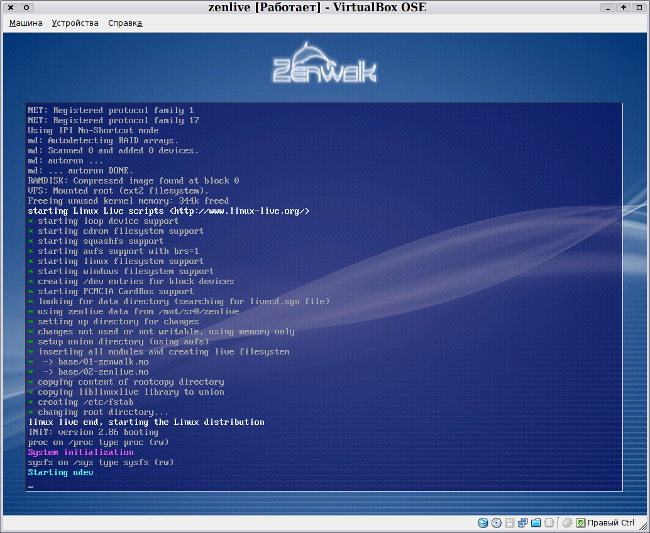The height and width of the screenshot is (533, 650).
Task: Click 'VFS: Mounted root (ext2 filesystem)' line
Action: point(118,191)
